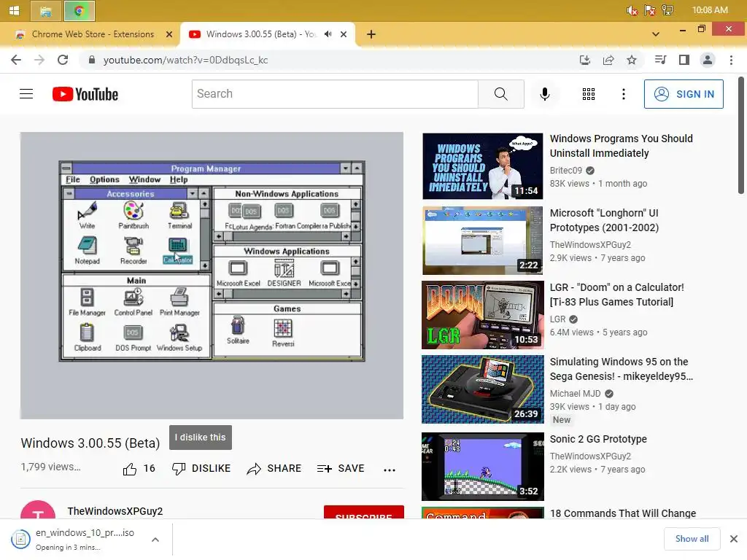Open 'Windows Programs You Should Uninstall Immediately' thumbnail
This screenshot has height=560, width=747.
tap(483, 166)
